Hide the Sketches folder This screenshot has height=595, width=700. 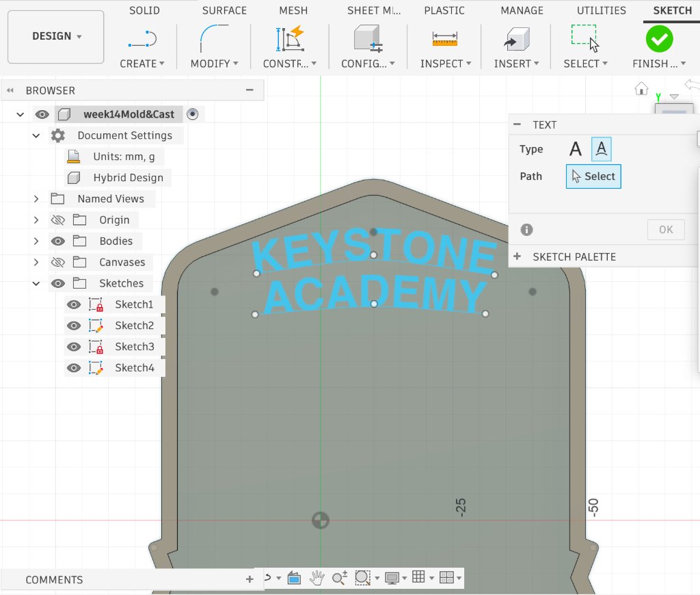tap(58, 283)
